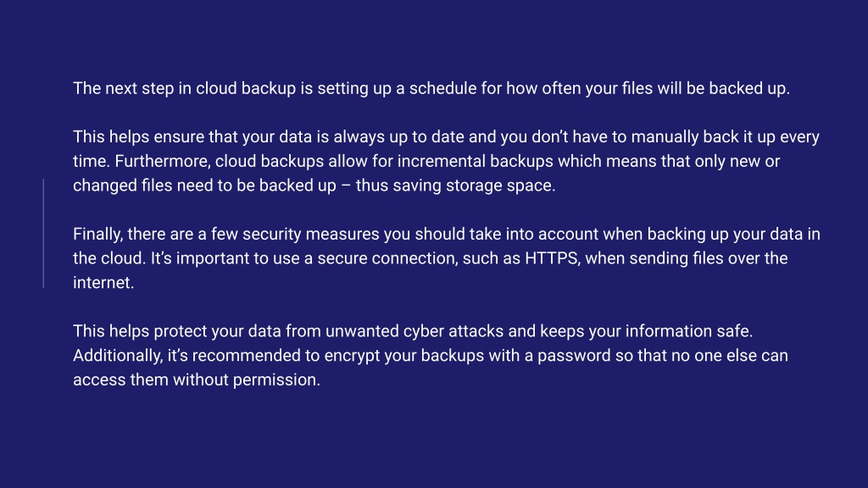This screenshot has width=868, height=488.
Task: Click the sentence beginning 'The next step in cloud backup'
Action: point(431,88)
